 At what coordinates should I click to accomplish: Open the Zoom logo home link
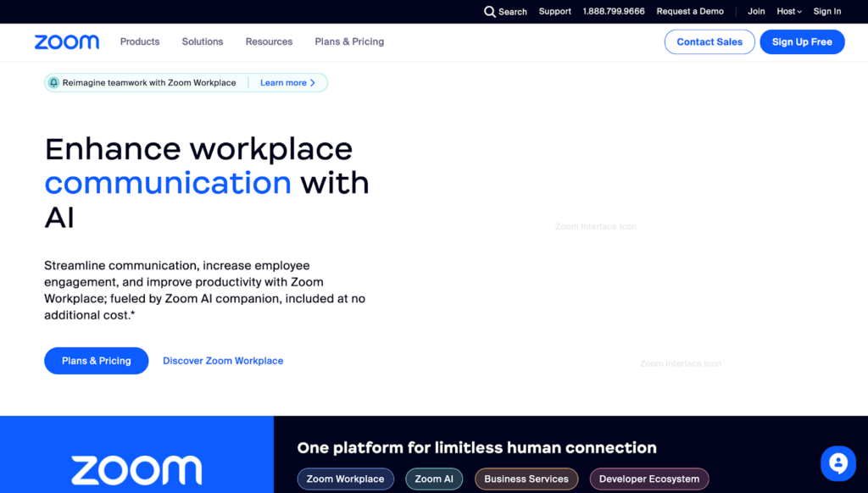point(67,42)
